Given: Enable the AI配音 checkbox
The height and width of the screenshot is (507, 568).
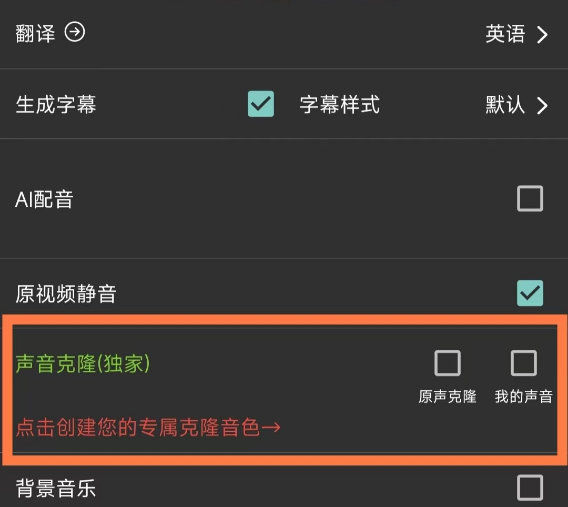Looking at the screenshot, I should click(530, 198).
